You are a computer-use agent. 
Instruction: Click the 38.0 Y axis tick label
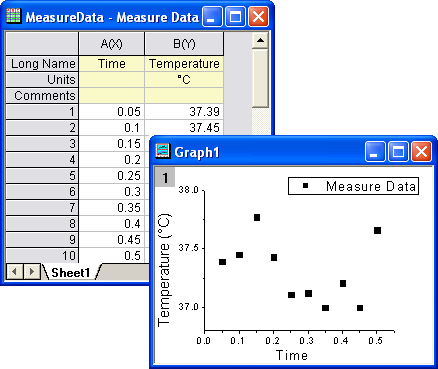188,190
